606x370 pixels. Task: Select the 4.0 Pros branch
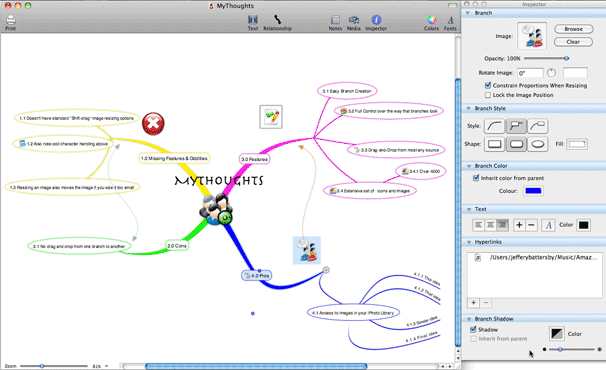pos(257,275)
